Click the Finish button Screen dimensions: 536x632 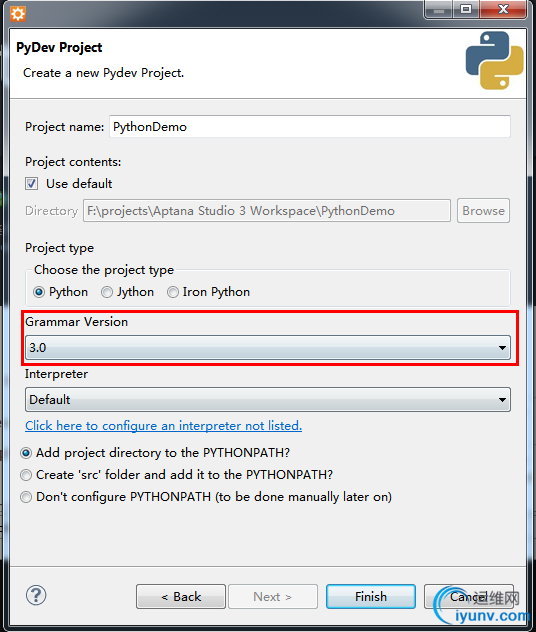[x=371, y=597]
